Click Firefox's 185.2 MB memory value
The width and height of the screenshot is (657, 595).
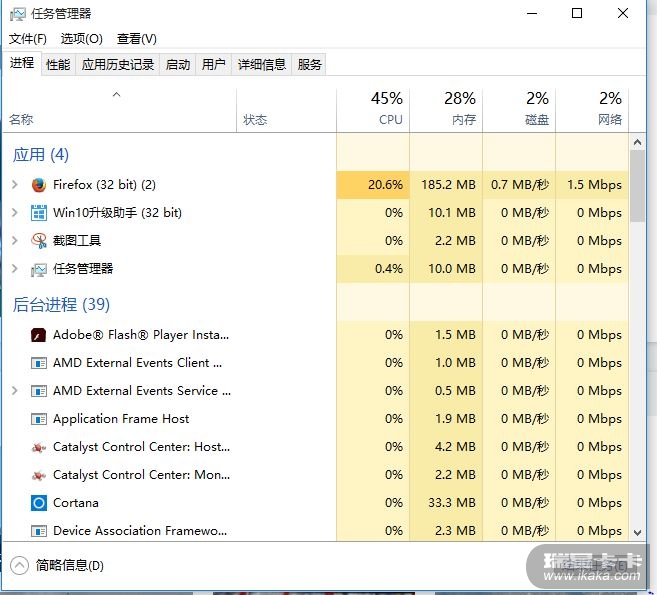[448, 185]
